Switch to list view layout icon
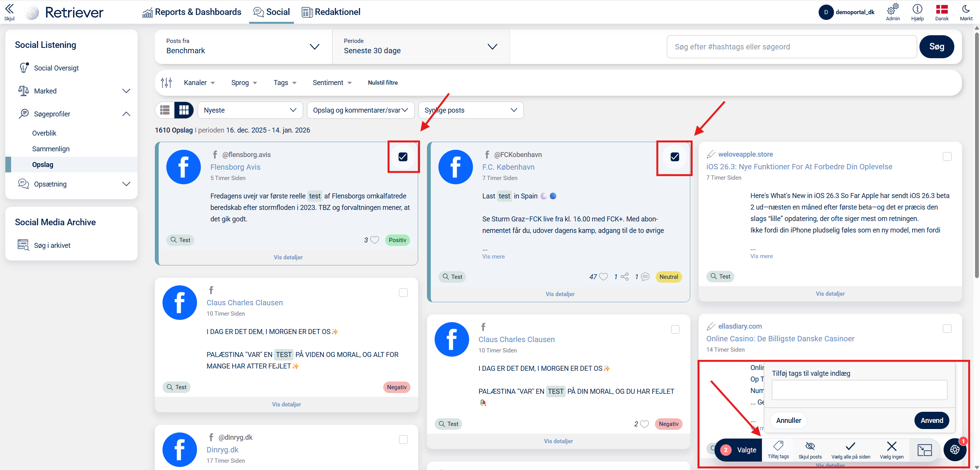980x470 pixels. pos(165,110)
